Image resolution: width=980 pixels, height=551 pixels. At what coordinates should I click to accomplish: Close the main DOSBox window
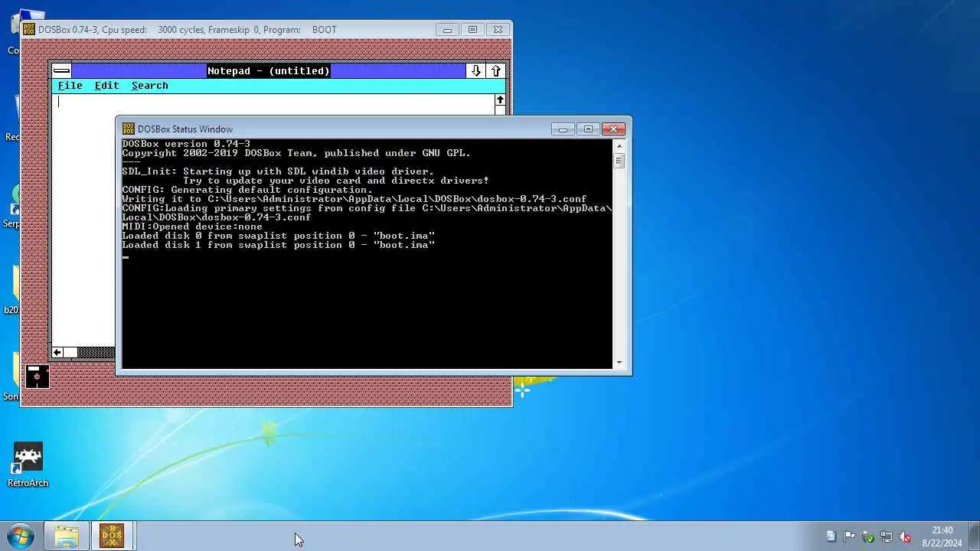(x=498, y=30)
